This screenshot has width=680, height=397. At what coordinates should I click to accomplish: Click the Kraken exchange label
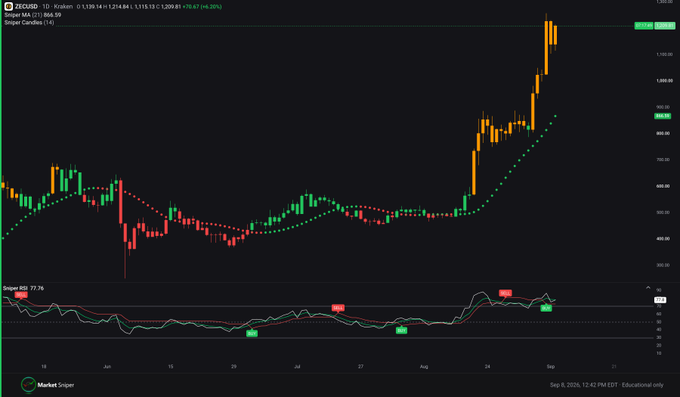click(63, 7)
